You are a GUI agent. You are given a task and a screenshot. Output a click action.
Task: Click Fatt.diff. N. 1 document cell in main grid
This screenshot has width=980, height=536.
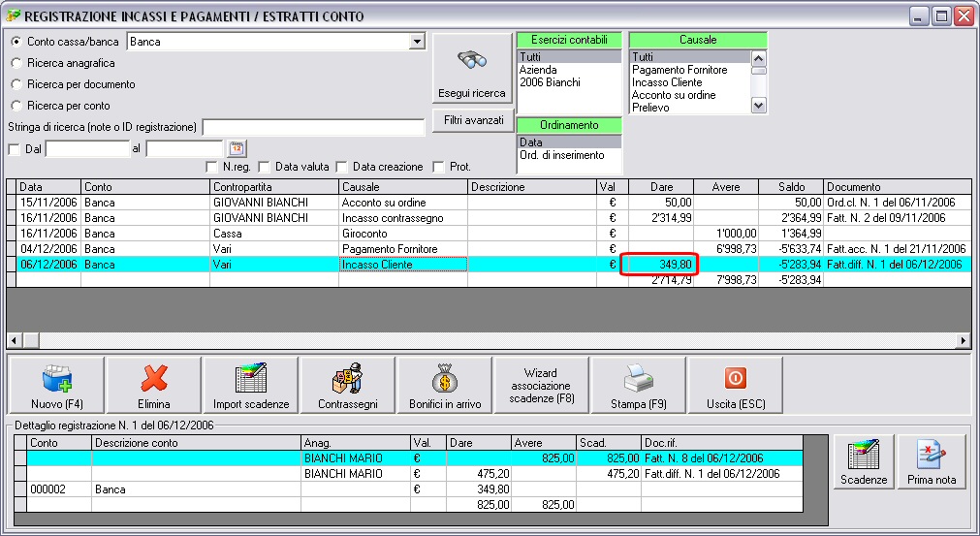click(x=899, y=265)
